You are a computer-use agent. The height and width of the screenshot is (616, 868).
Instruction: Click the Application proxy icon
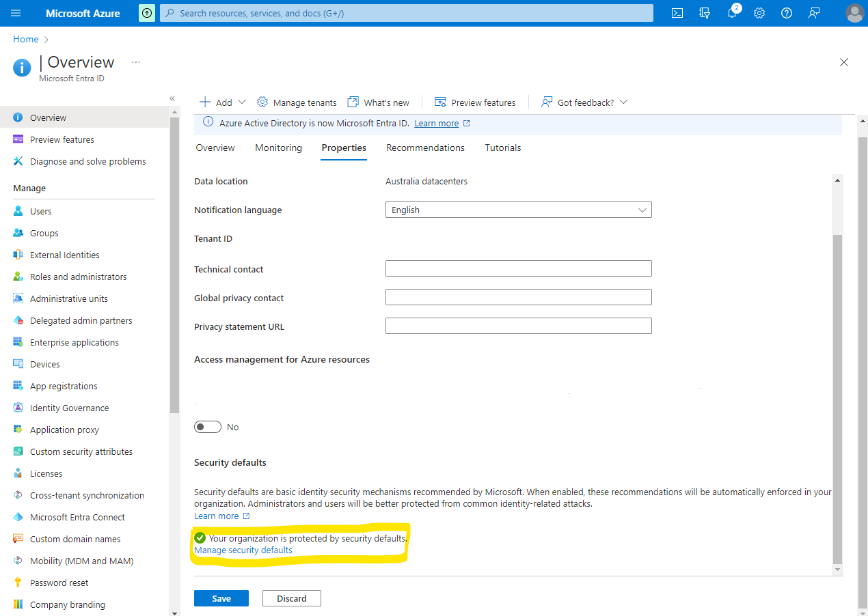[18, 430]
